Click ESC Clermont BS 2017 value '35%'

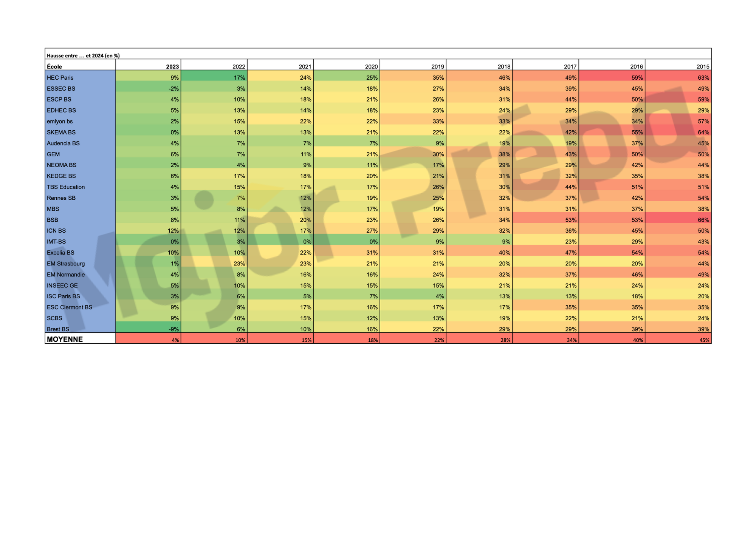point(571,307)
